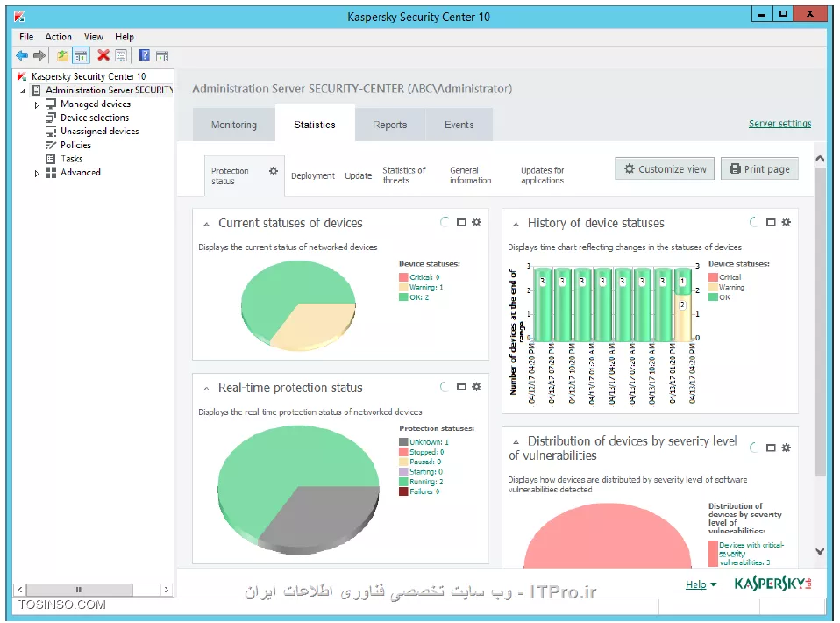Refresh the History of device statuses pane
This screenshot has width=840, height=623.
[754, 222]
